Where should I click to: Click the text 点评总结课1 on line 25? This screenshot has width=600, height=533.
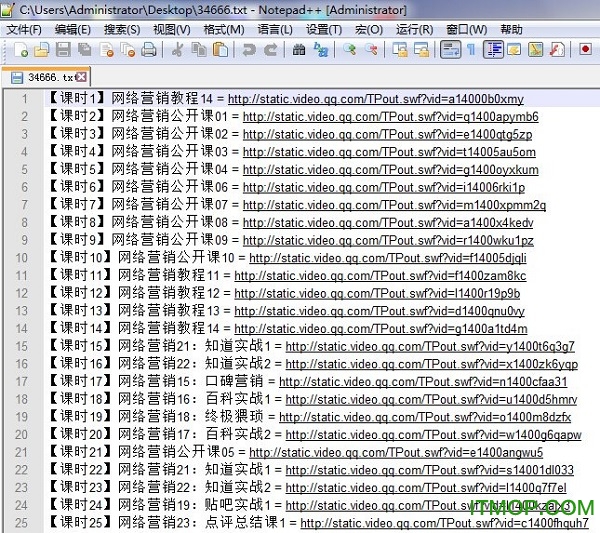pos(245,522)
